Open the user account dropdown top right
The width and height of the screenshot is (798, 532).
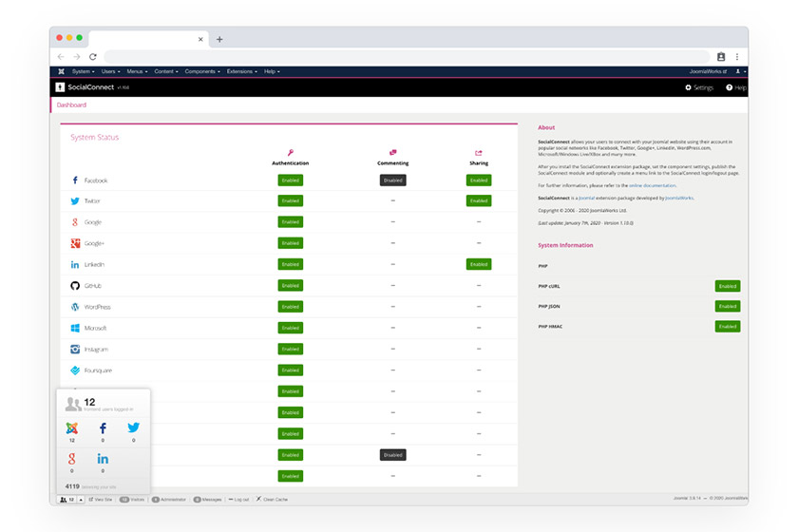[x=740, y=72]
